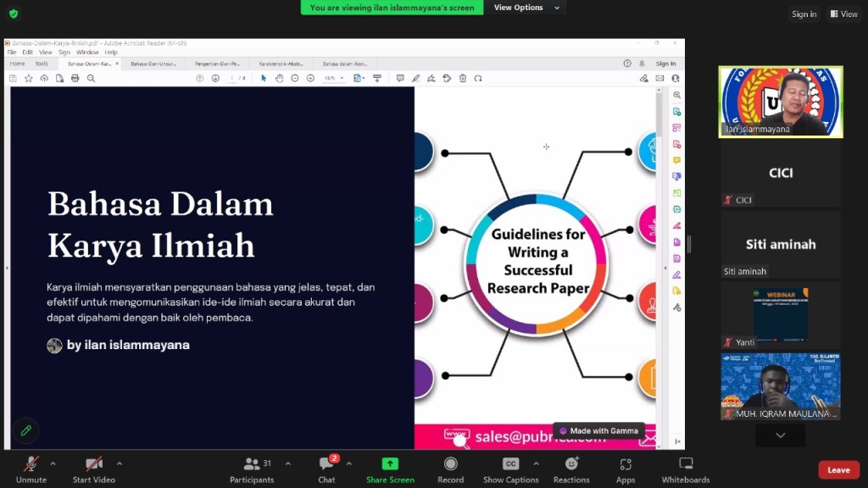Click the green annotate pencil icon

[x=26, y=430]
